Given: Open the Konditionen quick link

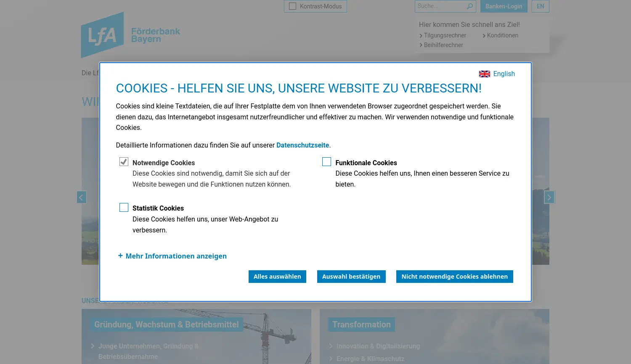Looking at the screenshot, I should click(502, 35).
